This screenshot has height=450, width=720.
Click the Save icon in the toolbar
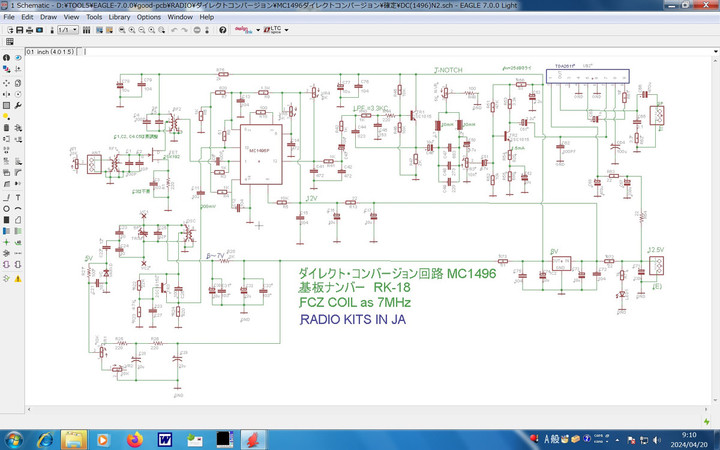(20, 30)
